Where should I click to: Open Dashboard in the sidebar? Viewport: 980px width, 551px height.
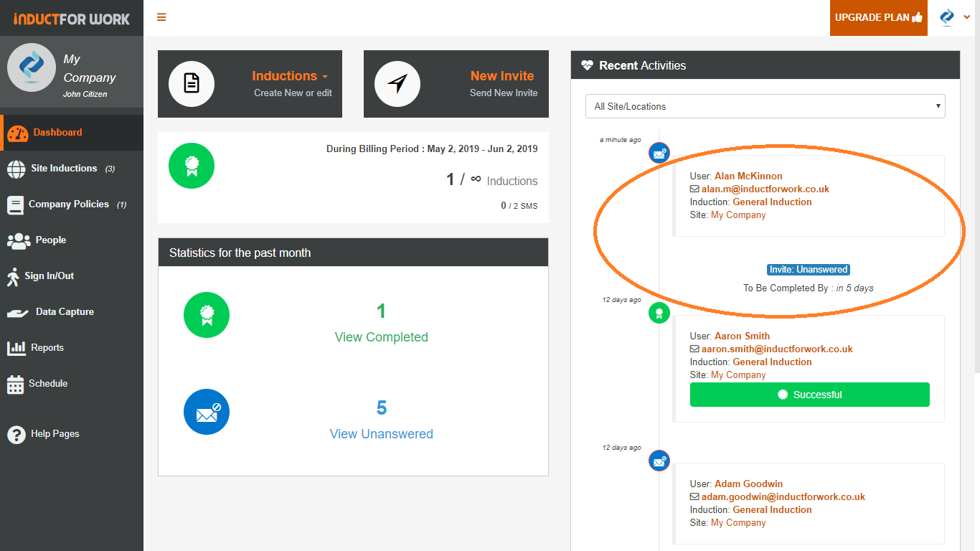pos(72,133)
